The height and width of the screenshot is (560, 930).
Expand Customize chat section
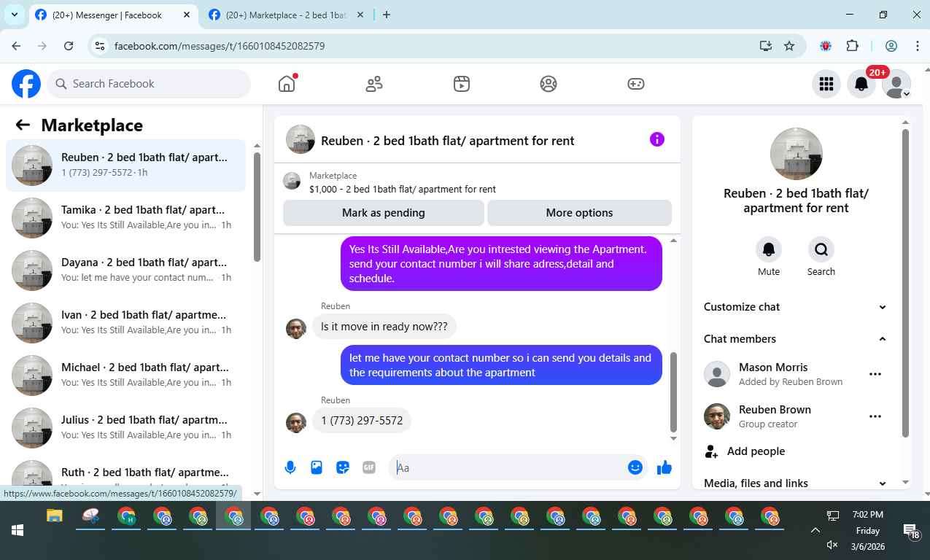tap(796, 307)
